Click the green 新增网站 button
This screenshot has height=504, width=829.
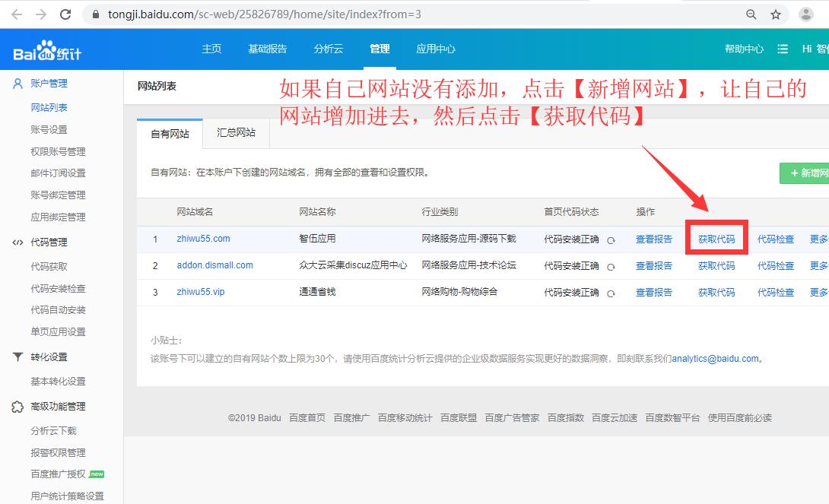(x=804, y=173)
